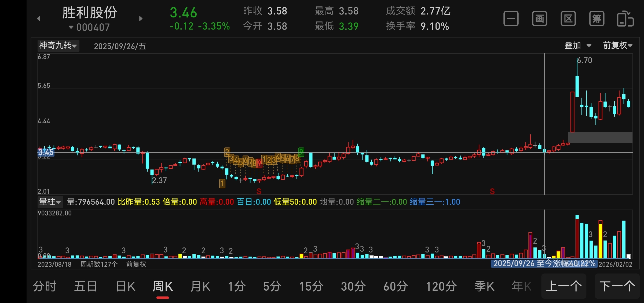
Task: Select the 分时 intraday tab
Action: [45, 286]
